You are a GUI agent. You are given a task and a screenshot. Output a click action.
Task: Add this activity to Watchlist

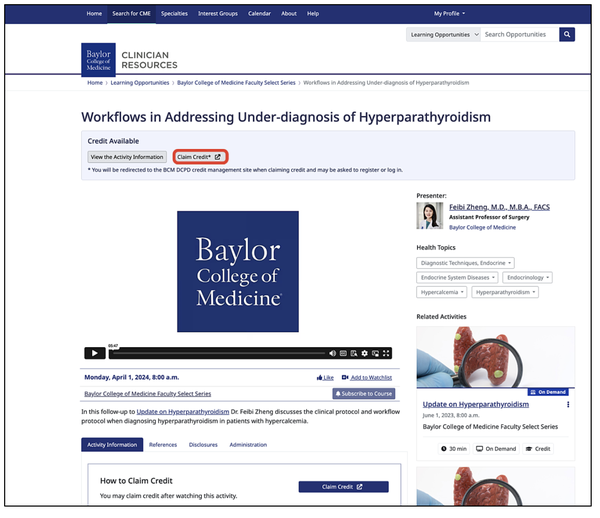367,378
